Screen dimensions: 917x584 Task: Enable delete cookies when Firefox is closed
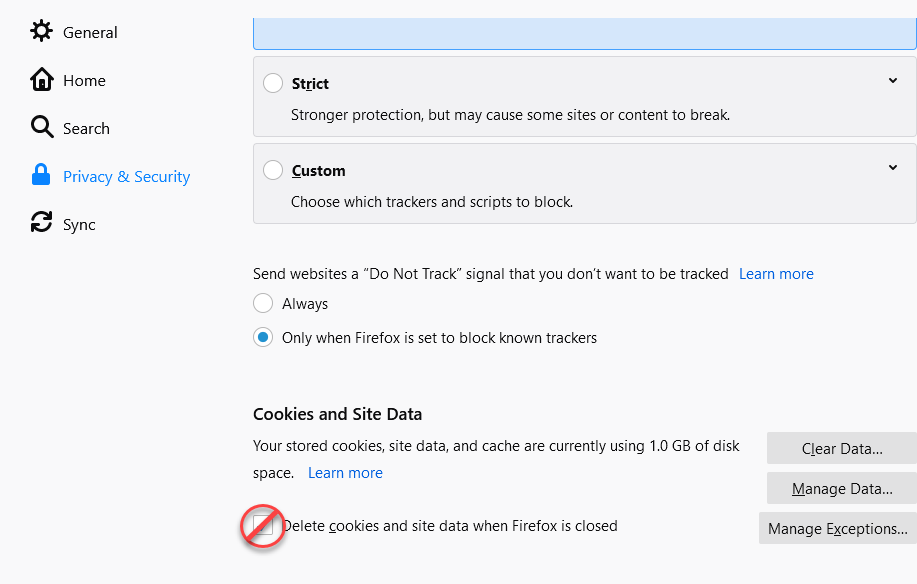pyautogui.click(x=263, y=526)
